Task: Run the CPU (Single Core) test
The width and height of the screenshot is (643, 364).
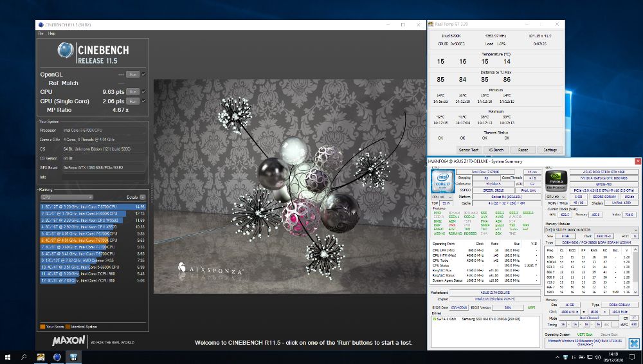Action: pos(132,101)
